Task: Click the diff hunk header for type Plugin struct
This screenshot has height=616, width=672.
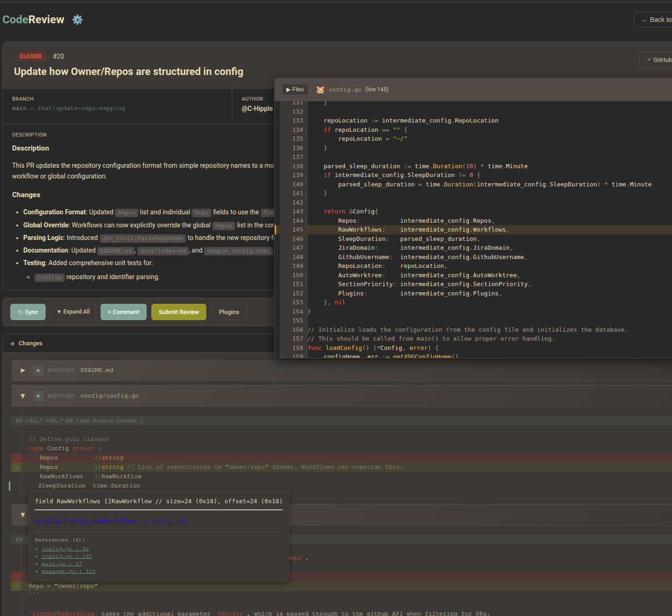Action: point(341,421)
